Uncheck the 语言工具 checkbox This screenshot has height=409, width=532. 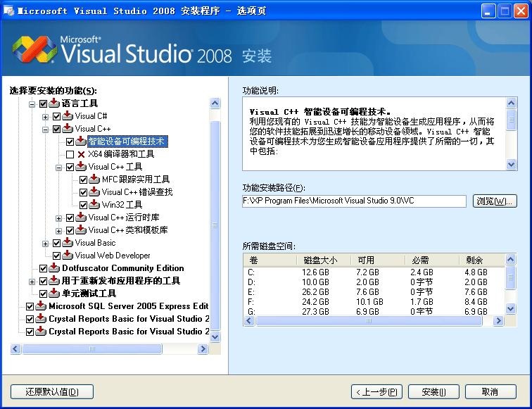[x=43, y=103]
